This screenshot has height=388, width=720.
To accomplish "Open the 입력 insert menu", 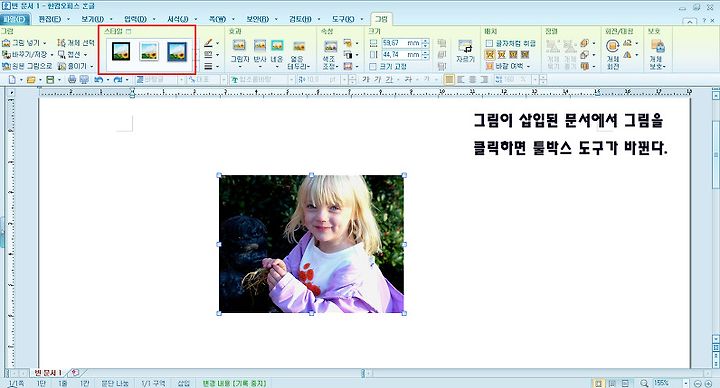I will pos(135,19).
